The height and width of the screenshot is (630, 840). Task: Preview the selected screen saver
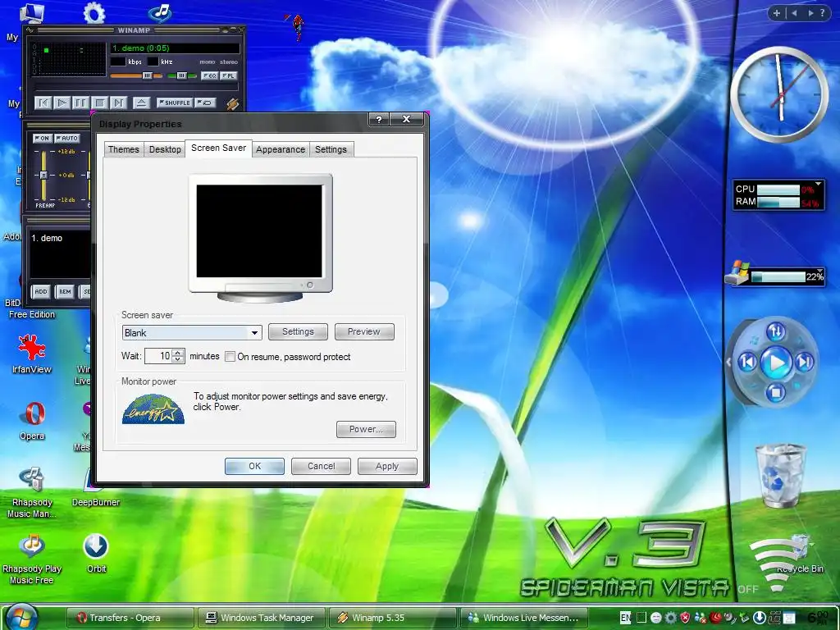pos(364,331)
